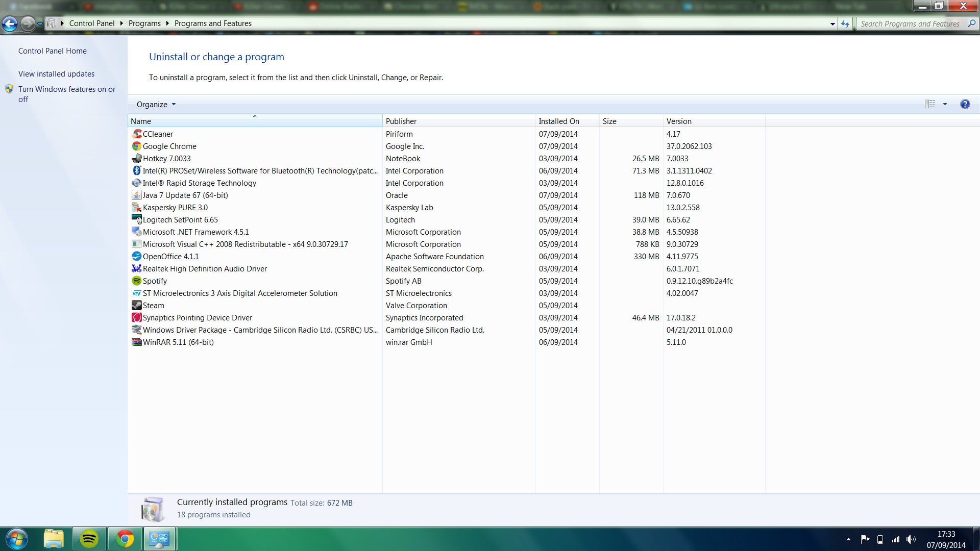
Task: Go back with the Back arrow button
Action: [x=10, y=23]
